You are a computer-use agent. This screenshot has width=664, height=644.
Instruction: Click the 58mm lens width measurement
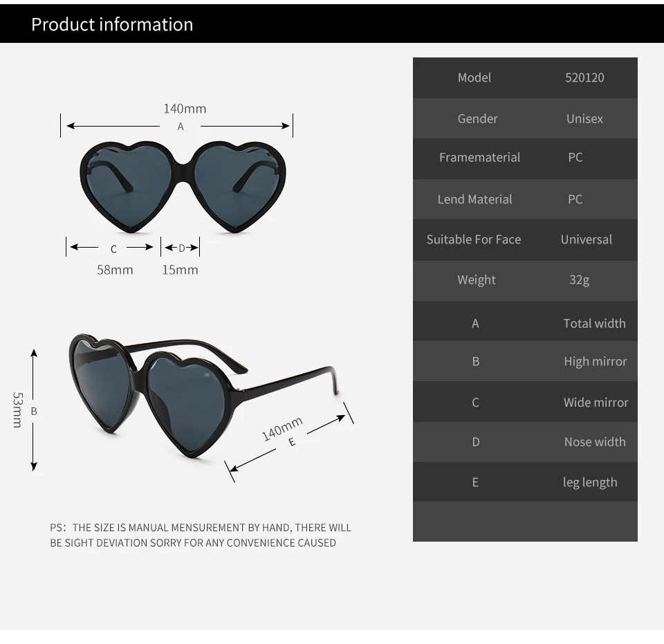click(x=115, y=270)
